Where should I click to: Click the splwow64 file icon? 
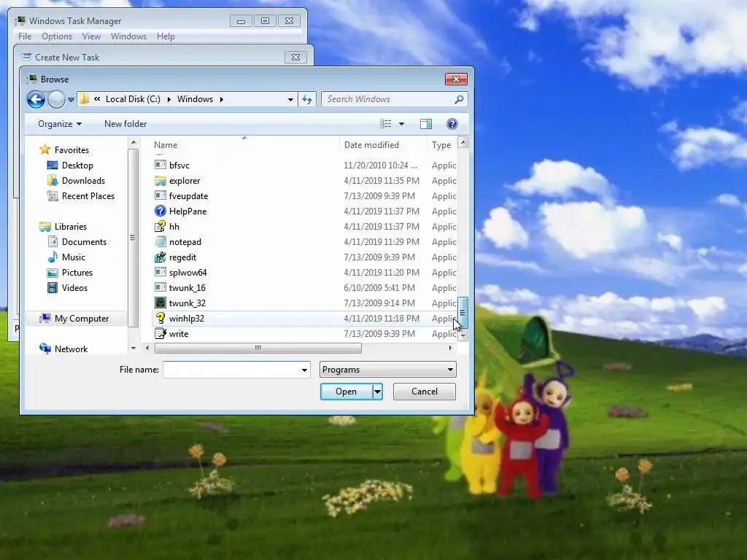coord(160,273)
